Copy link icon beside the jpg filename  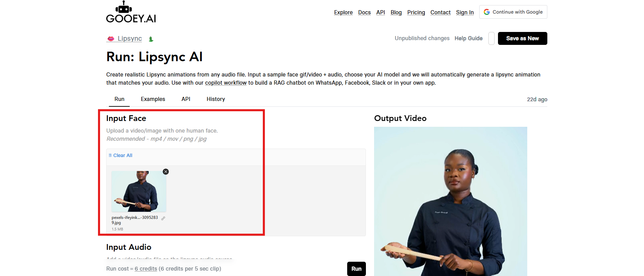(163, 218)
